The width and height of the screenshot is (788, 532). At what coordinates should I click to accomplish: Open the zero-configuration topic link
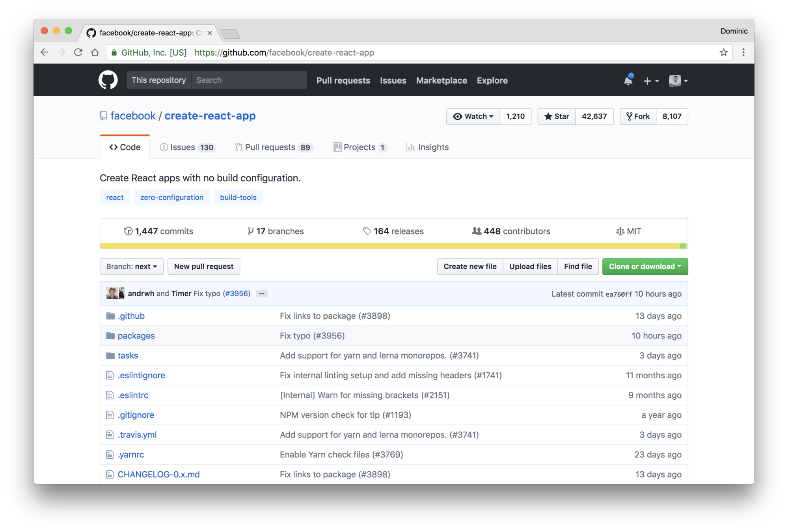click(172, 197)
